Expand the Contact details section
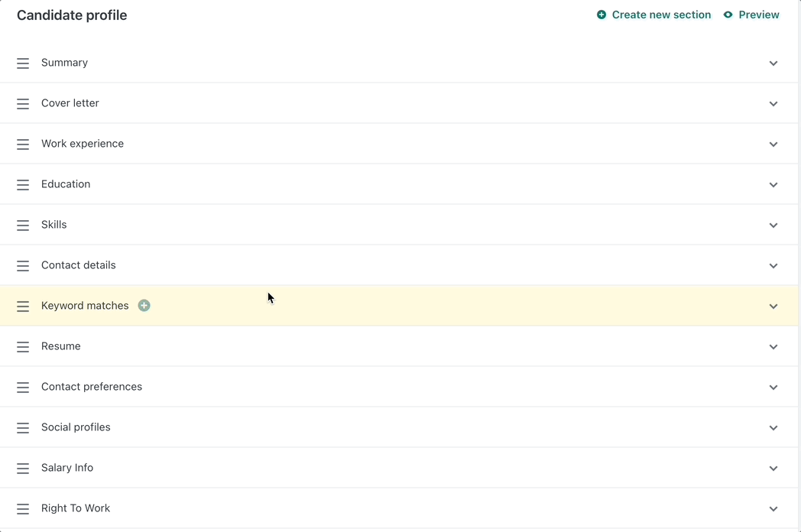 click(x=773, y=265)
